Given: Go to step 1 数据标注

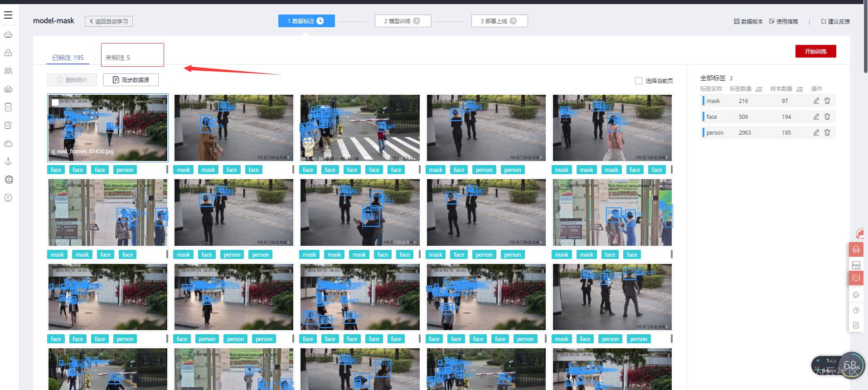Looking at the screenshot, I should pos(306,21).
